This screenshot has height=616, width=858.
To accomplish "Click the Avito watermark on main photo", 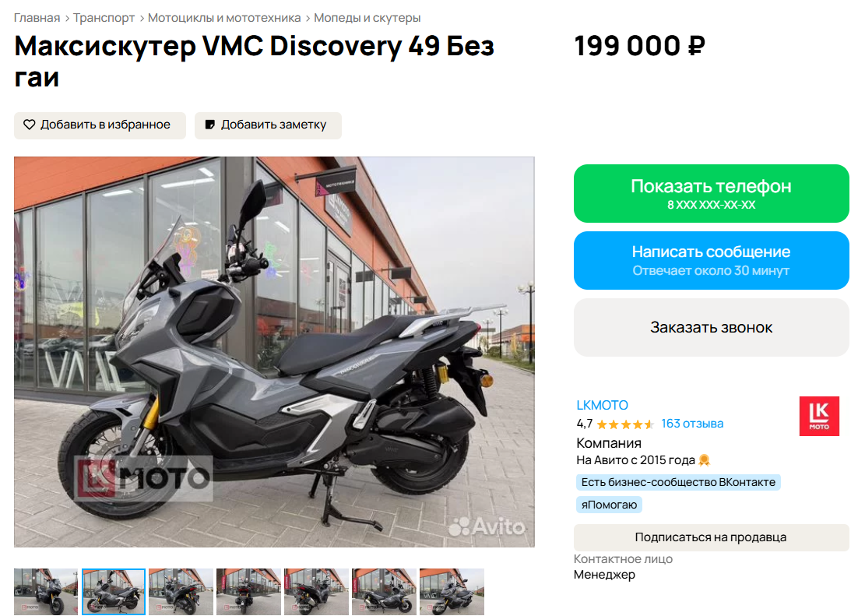I will [487, 526].
